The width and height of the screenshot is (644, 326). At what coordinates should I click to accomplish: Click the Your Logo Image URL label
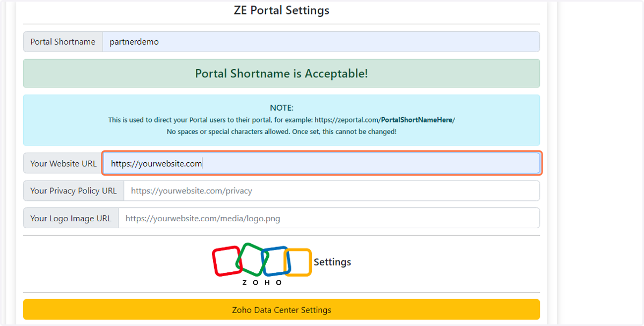coord(71,218)
